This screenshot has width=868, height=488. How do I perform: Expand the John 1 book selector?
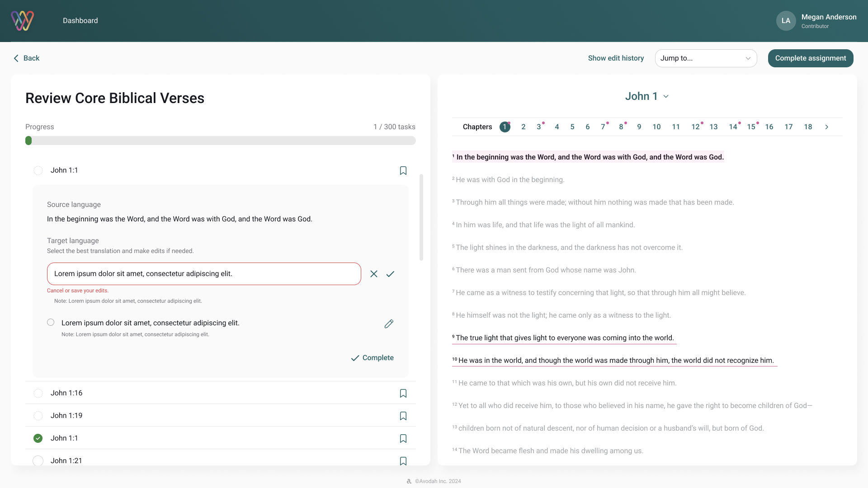coord(646,96)
